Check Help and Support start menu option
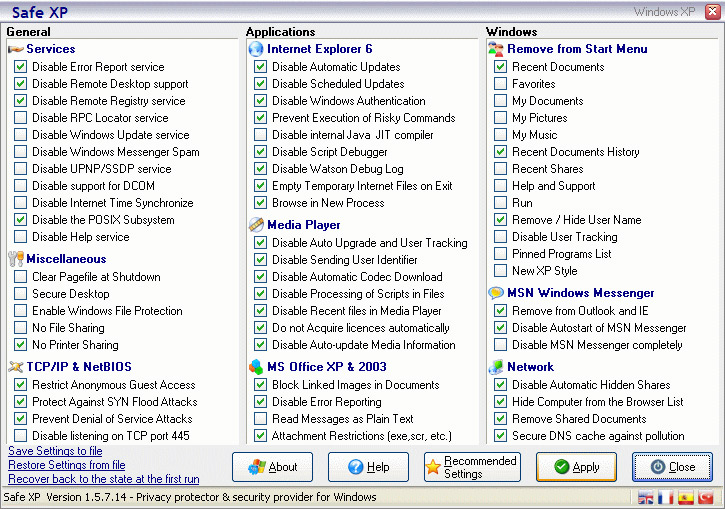This screenshot has width=725, height=509. pos(500,185)
